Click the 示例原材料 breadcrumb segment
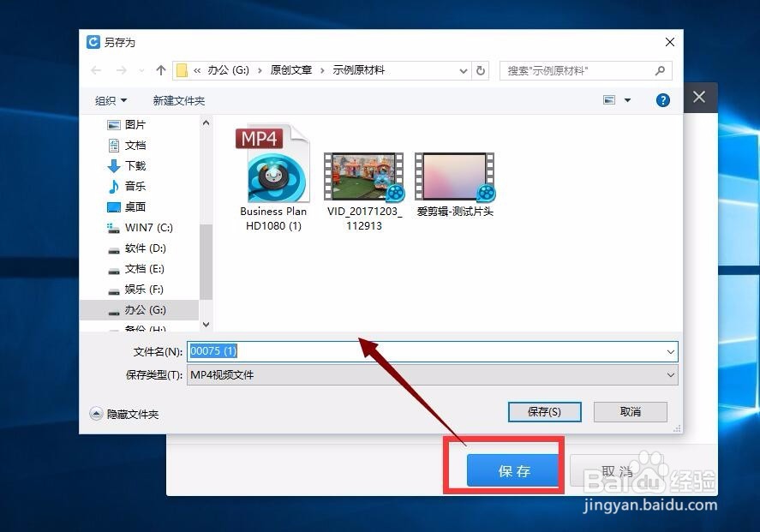Viewport: 760px width, 532px height. pos(359,71)
